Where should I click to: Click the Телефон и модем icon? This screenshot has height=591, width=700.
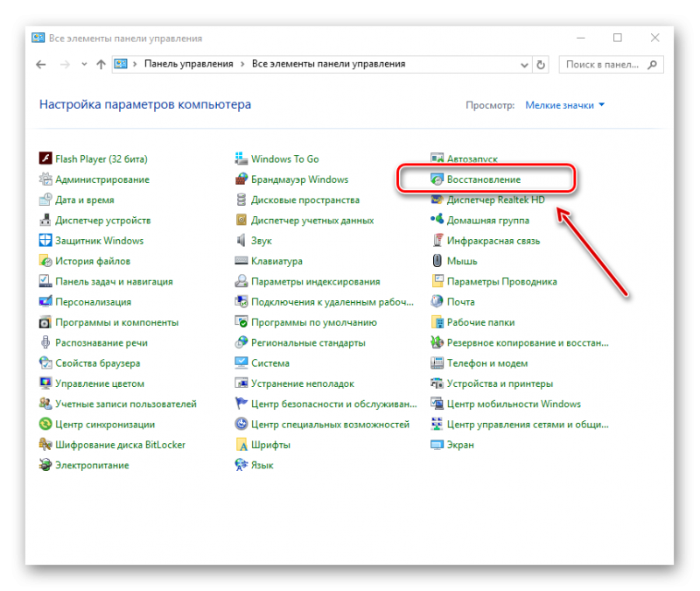[x=437, y=362]
